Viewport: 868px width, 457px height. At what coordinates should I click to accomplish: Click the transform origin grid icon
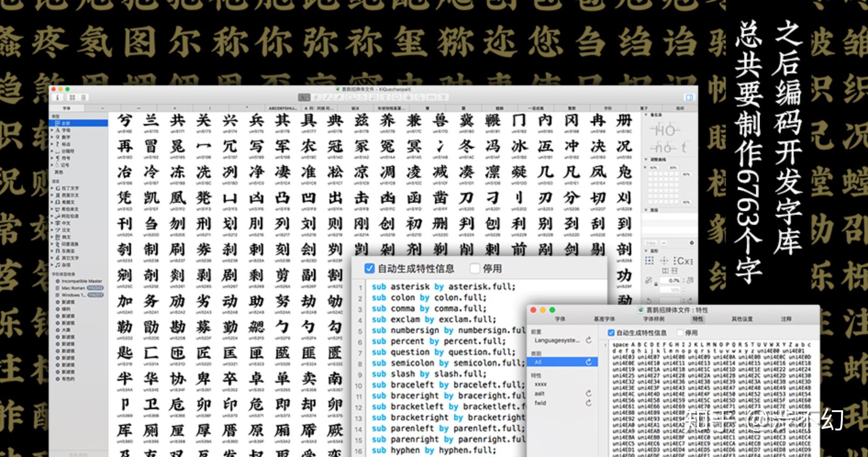point(649,261)
